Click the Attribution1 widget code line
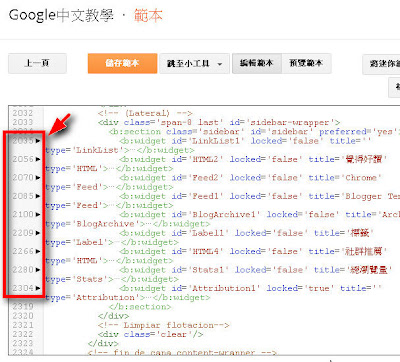400x362 pixels. (x=250, y=288)
